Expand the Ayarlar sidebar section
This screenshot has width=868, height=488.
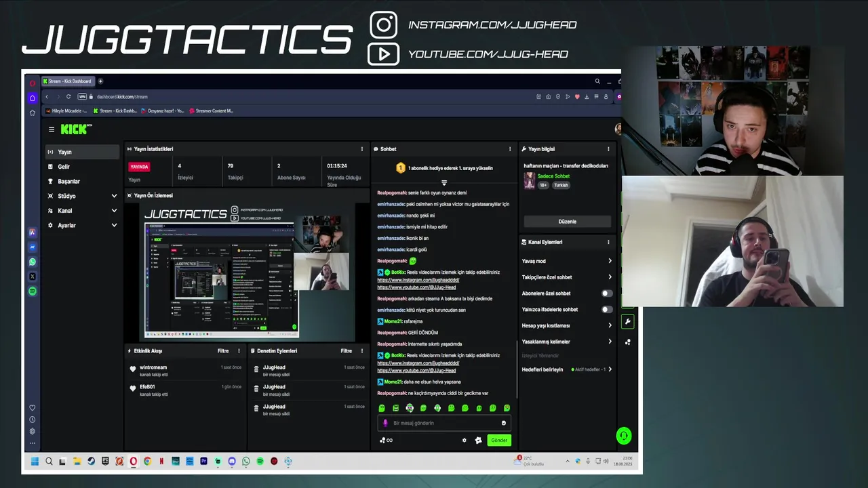(114, 226)
